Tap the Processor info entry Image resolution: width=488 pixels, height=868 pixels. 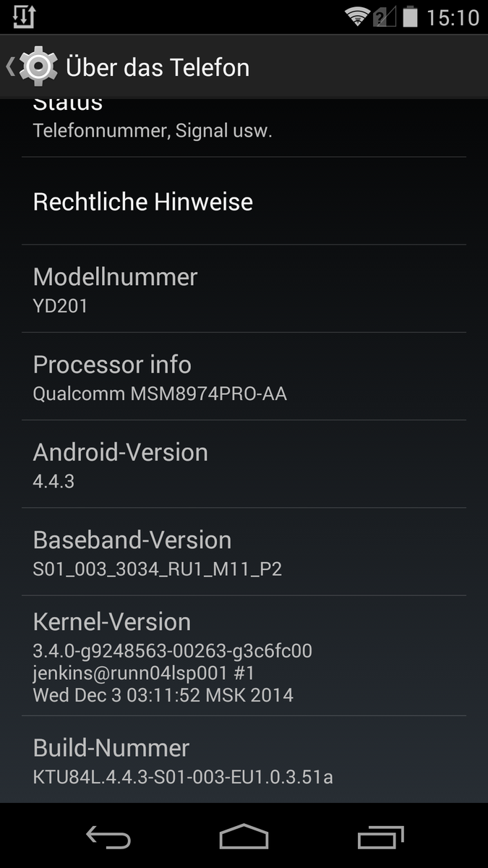pos(244,376)
